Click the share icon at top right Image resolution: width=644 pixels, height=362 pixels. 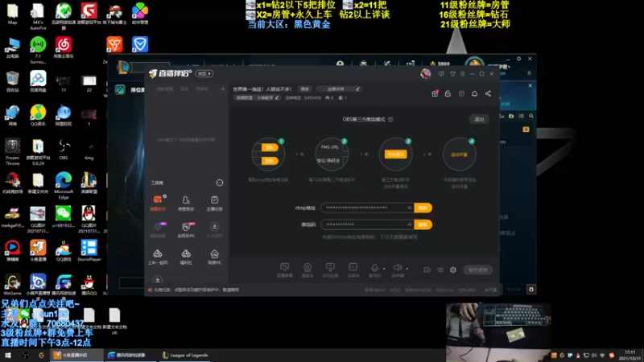click(488, 93)
